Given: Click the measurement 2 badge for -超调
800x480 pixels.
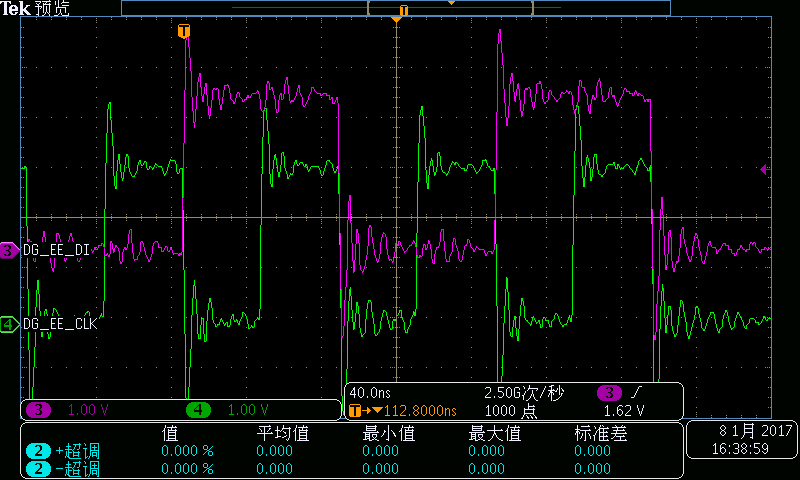Looking at the screenshot, I should 38,469.
